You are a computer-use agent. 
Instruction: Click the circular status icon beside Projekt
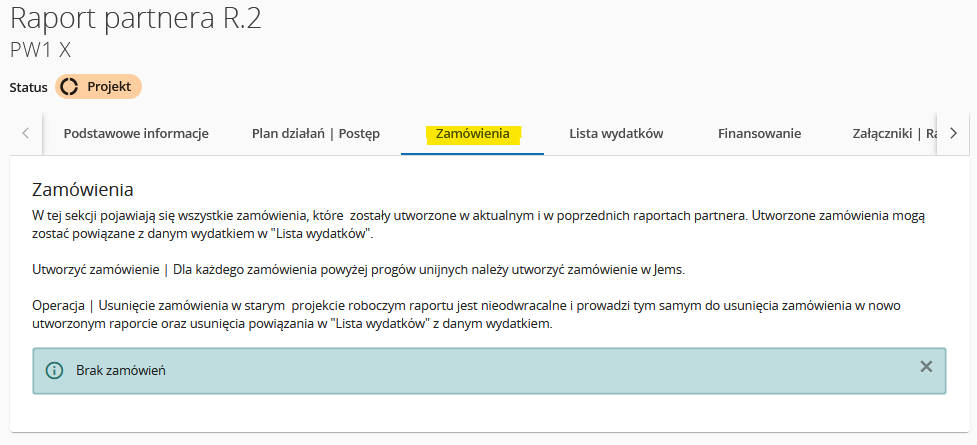[x=69, y=87]
